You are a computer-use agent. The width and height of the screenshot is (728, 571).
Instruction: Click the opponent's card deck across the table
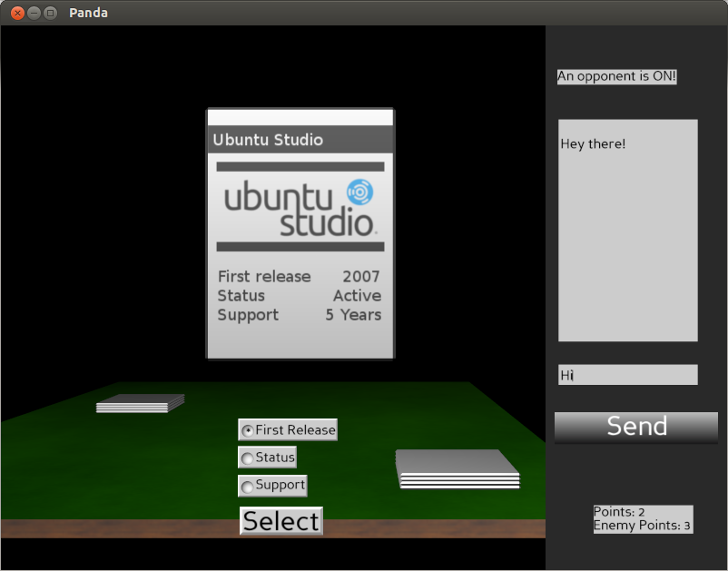[140, 403]
